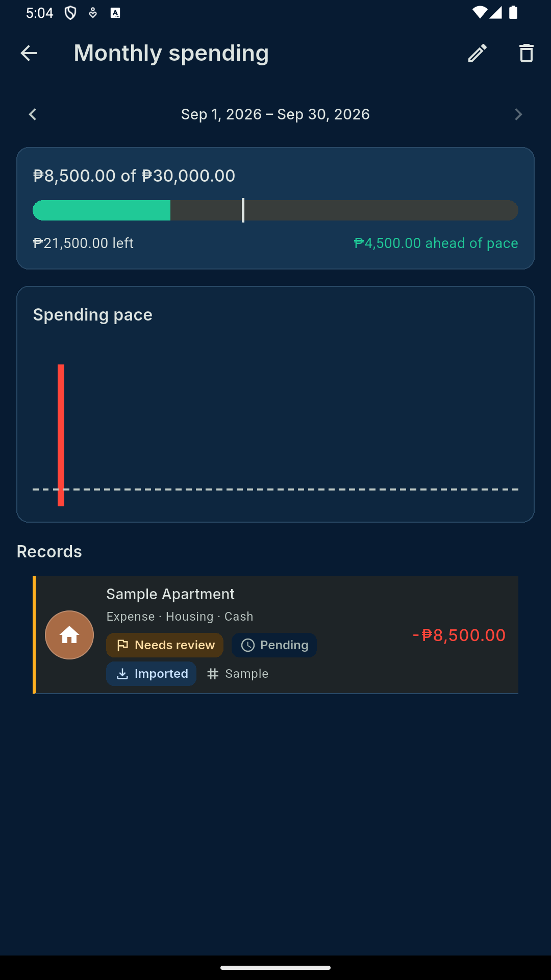Select the date range Sep 1 – Sep 30
This screenshot has width=551, height=980.
275,114
